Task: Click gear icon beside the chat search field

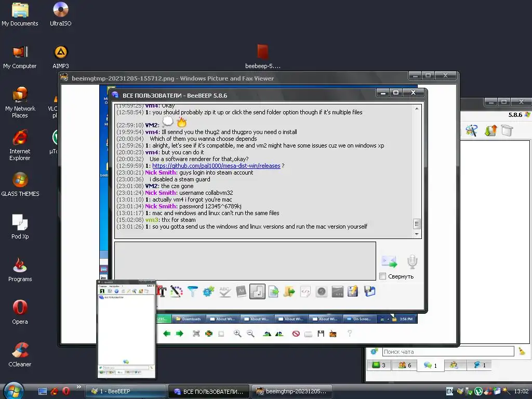Action: coord(374,352)
